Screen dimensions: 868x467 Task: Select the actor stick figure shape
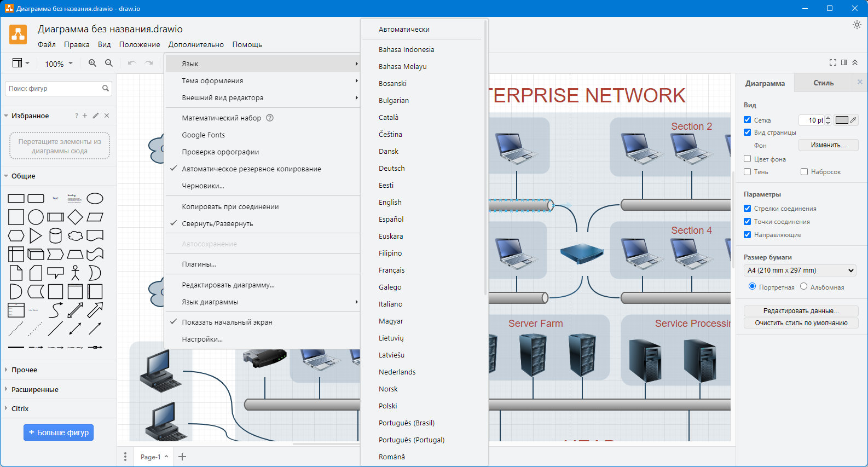[75, 273]
